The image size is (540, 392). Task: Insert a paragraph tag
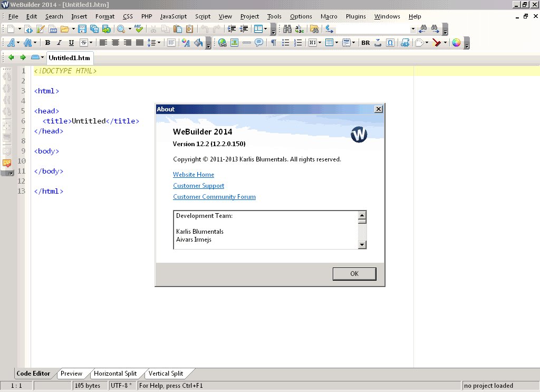pos(274,43)
